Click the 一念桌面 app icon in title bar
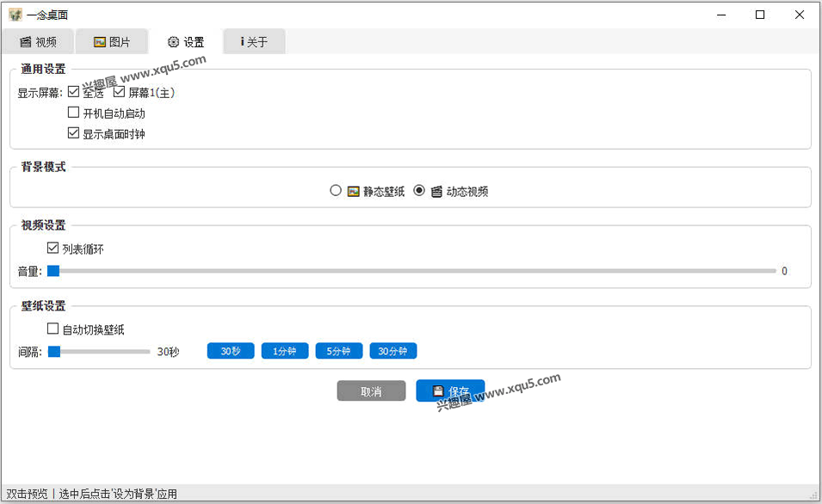 15,15
